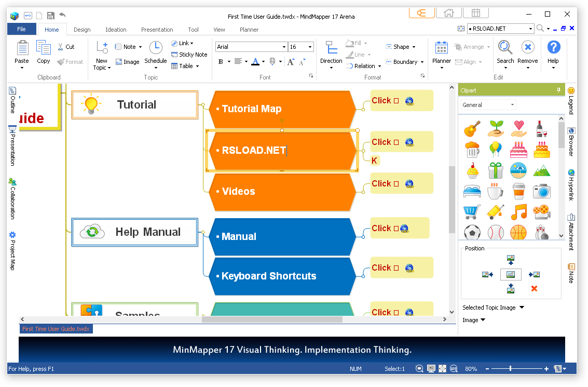
Task: Click the font color A button
Action: coord(255,62)
